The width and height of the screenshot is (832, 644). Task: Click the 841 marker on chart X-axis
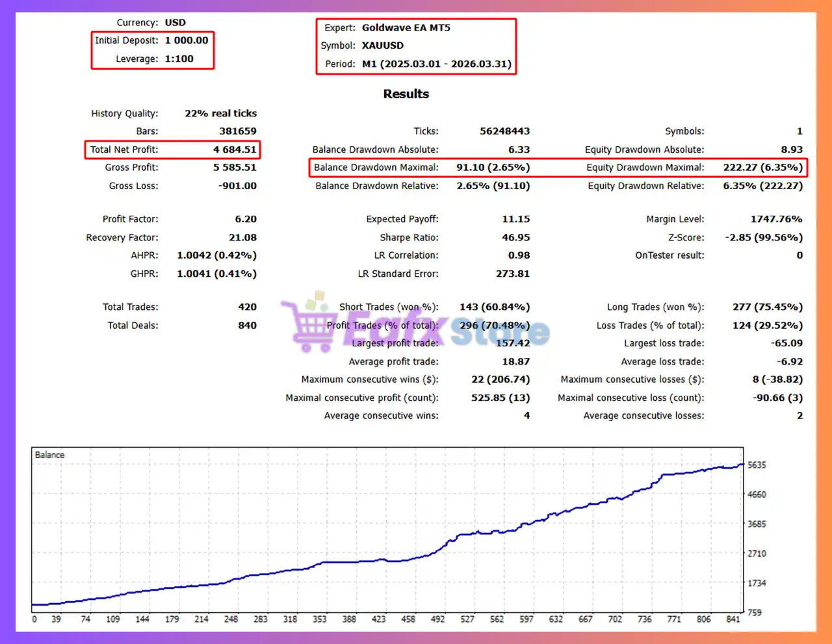(733, 619)
